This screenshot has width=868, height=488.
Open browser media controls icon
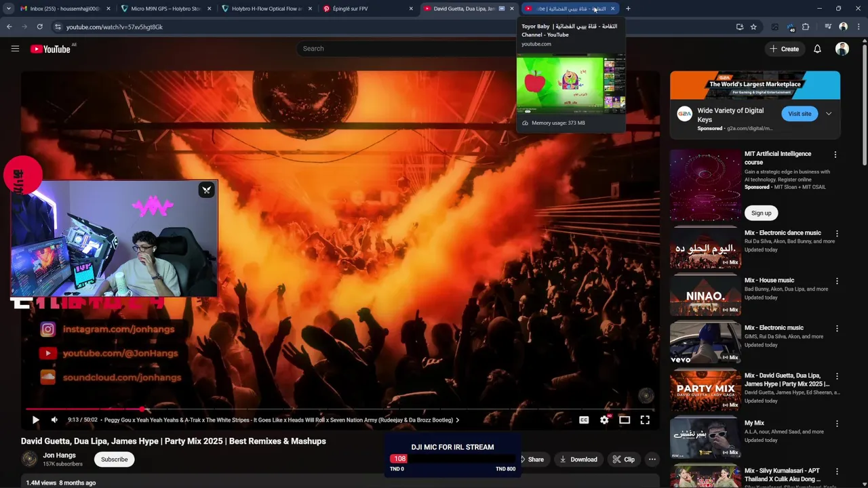click(x=828, y=27)
